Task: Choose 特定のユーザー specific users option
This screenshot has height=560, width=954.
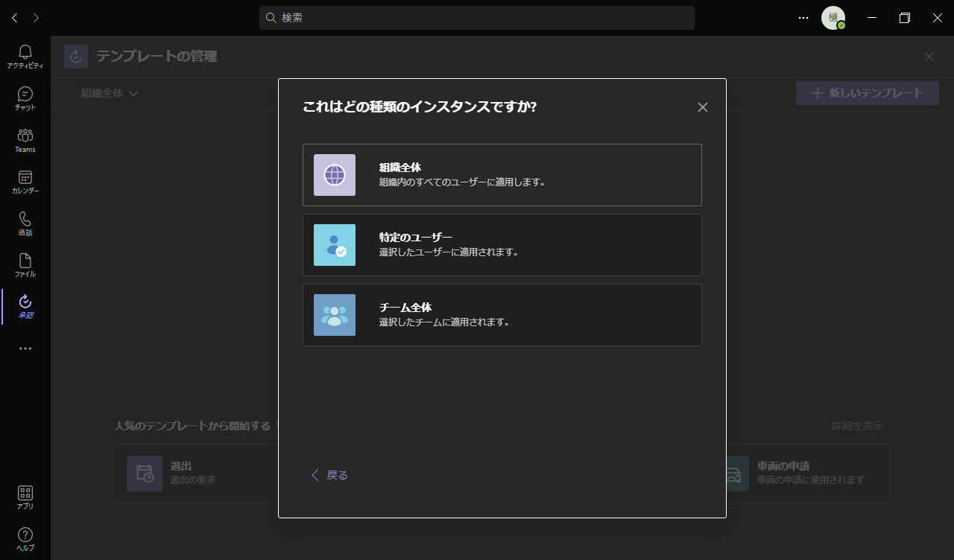Action: [502, 245]
